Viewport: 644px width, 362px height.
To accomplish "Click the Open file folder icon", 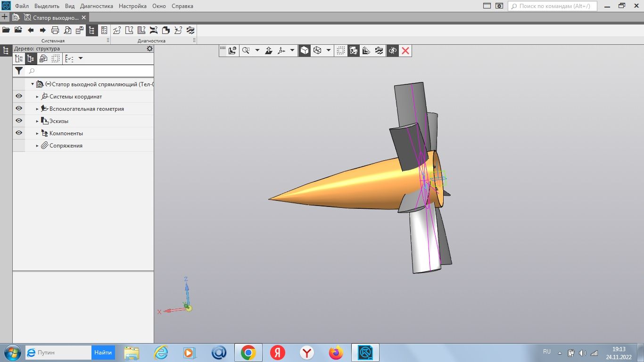I will tap(6, 30).
